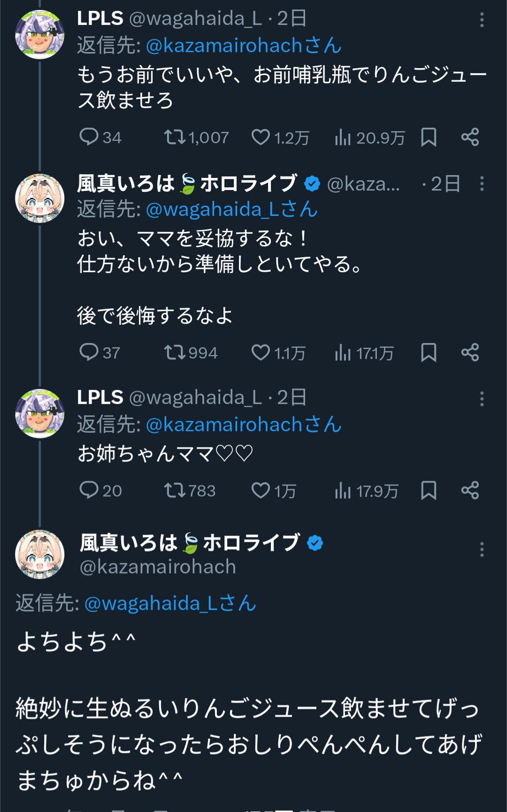Open LPLS profile picture on the top tweet
The image size is (507, 812).
tap(40, 34)
